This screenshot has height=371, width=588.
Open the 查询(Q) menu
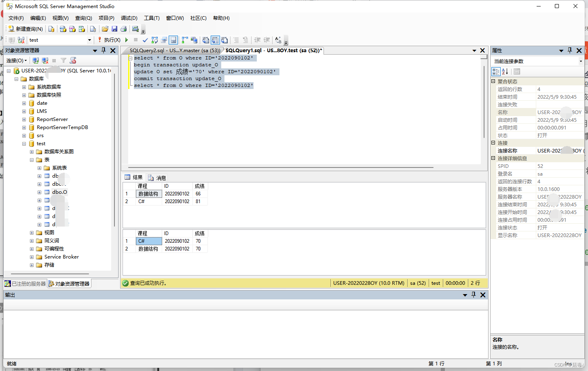[x=84, y=18]
